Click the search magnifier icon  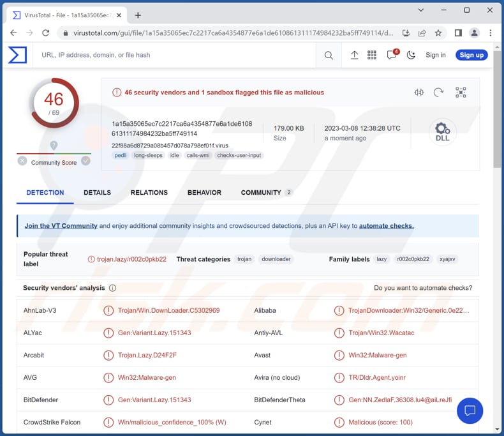[329, 56]
